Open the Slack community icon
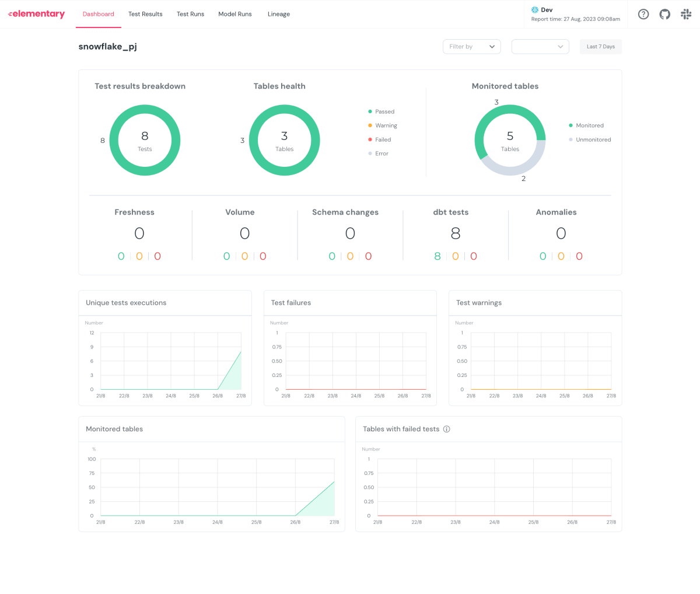This screenshot has height=594, width=700. coord(686,14)
